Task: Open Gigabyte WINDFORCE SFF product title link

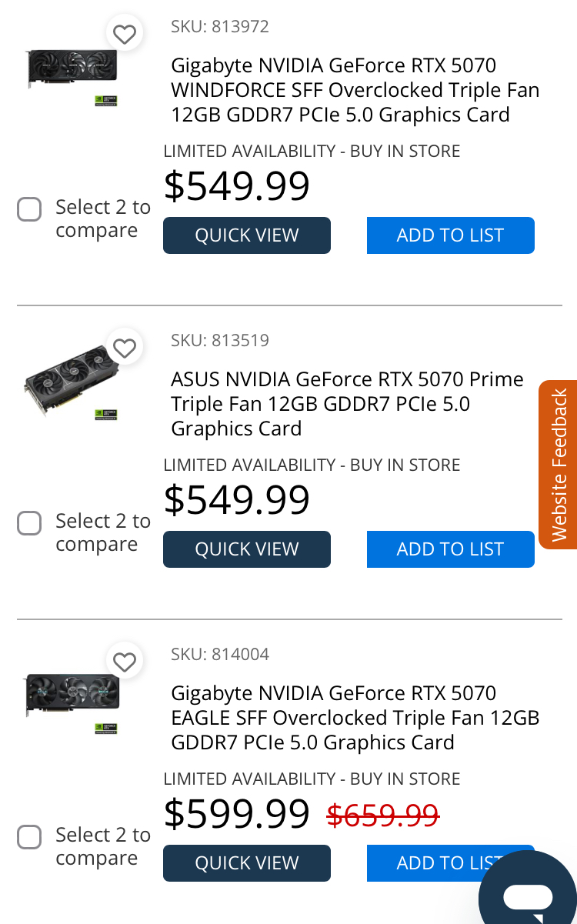Action: (x=355, y=90)
